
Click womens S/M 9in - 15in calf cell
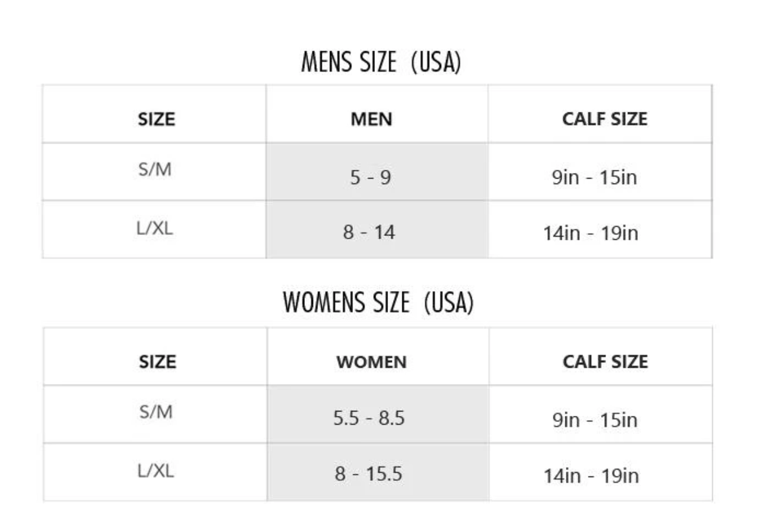[600, 414]
